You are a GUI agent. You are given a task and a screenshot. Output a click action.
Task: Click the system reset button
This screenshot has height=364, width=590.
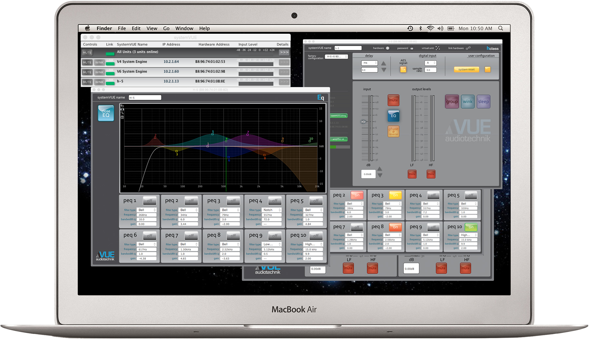[466, 69]
